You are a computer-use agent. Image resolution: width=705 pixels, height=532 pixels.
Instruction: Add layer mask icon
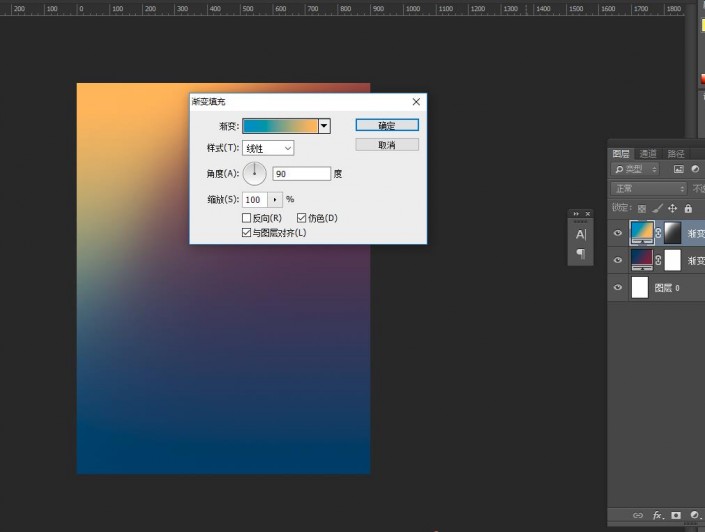(x=676, y=515)
